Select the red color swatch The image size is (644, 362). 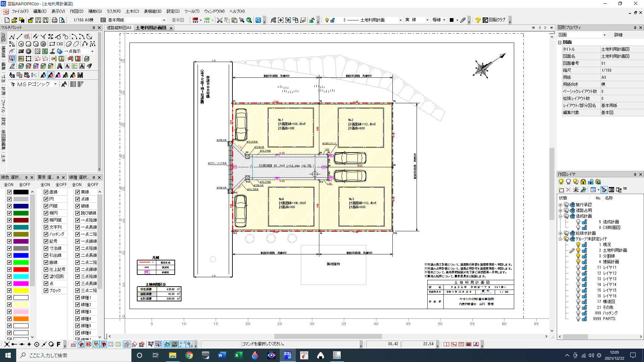tap(21, 269)
